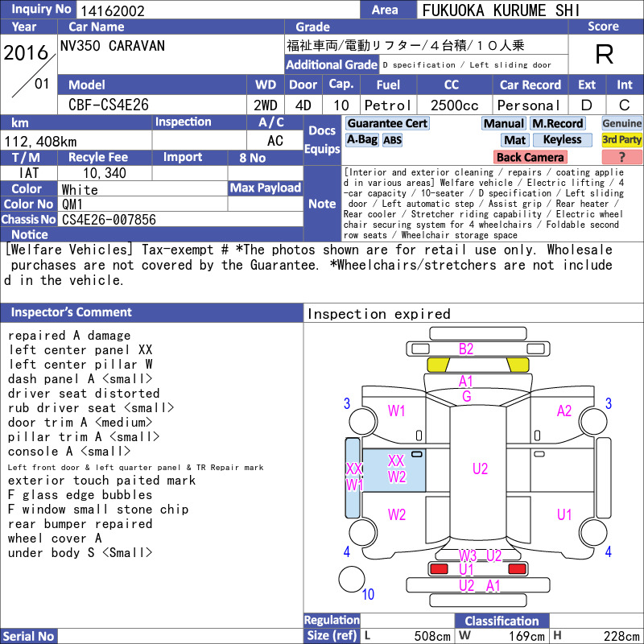
Task: Click the Welfare Vehicles tax-exempt notice text
Action: [x=308, y=265]
